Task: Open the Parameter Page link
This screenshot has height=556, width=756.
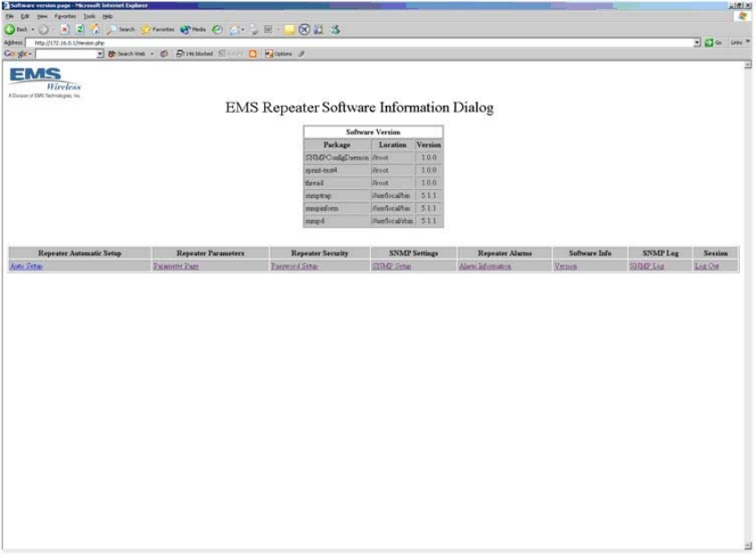Action: coord(176,266)
